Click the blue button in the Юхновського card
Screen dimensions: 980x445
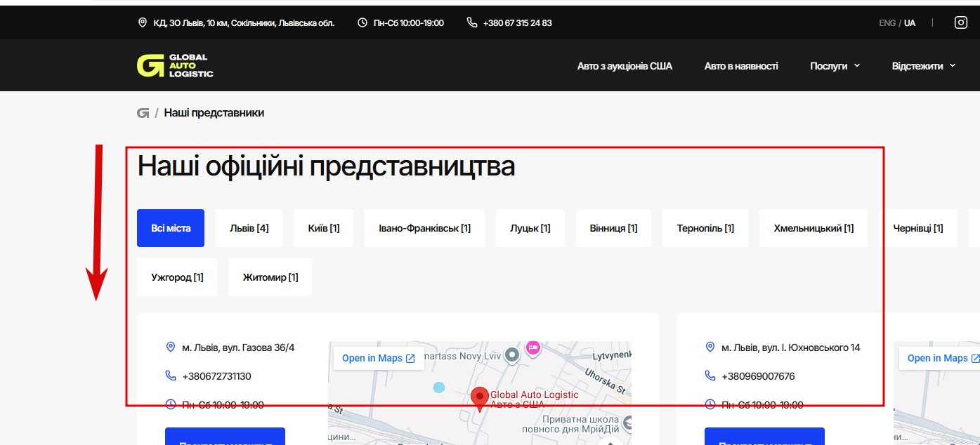[x=764, y=436]
